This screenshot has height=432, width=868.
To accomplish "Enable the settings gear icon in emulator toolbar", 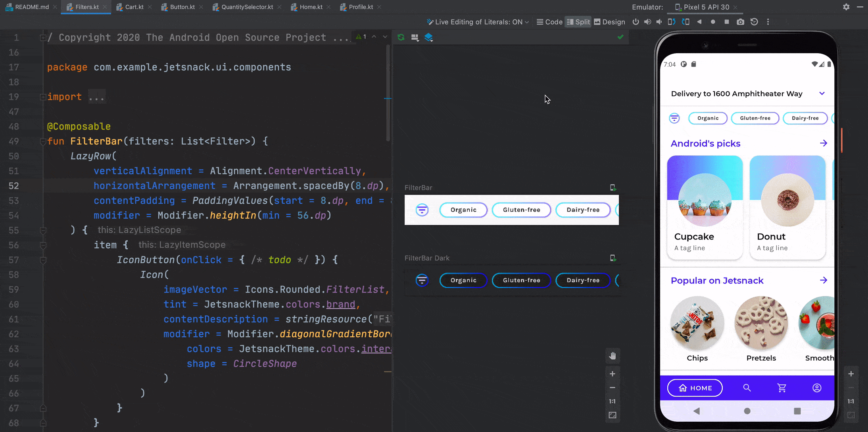I will [846, 7].
